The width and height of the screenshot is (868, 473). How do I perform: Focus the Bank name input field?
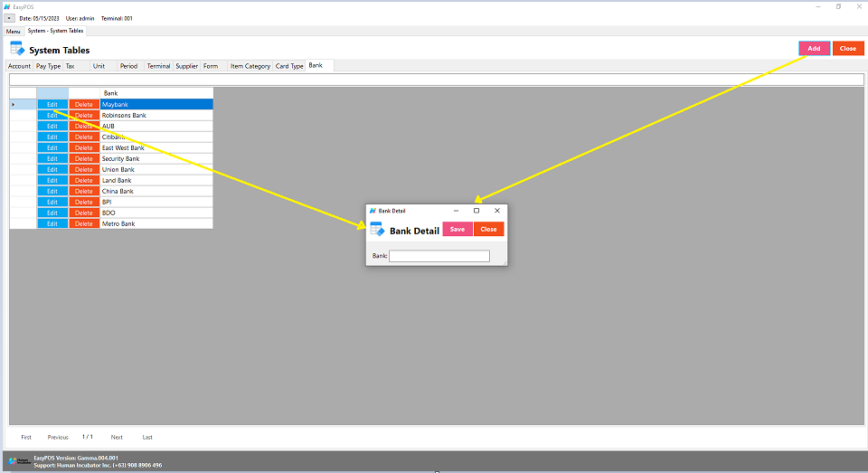pyautogui.click(x=439, y=257)
